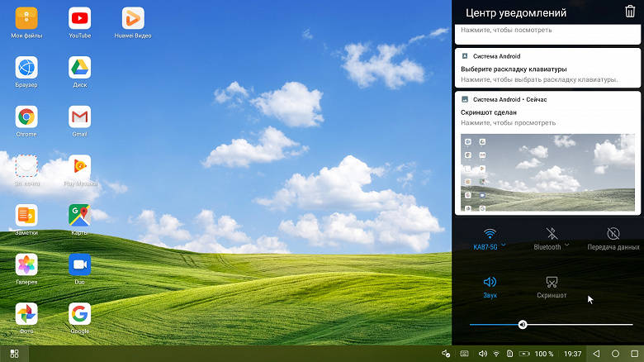Click the 100 % battery percentage
644x362 pixels.
coord(544,354)
